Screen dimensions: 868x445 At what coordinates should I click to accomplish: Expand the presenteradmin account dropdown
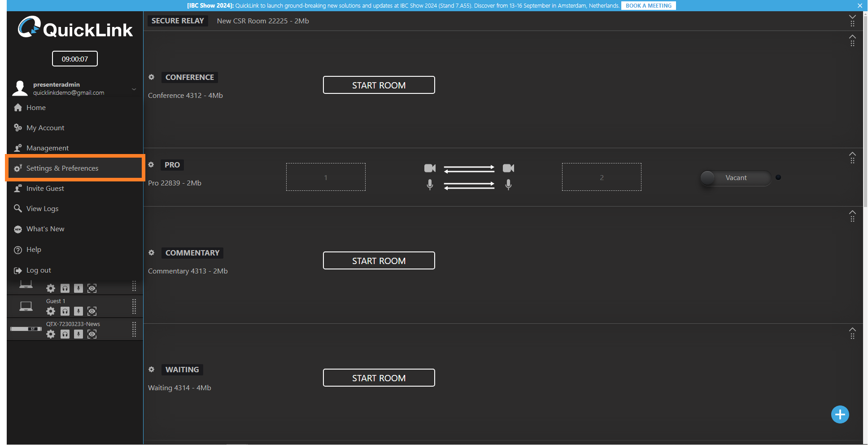click(x=134, y=89)
